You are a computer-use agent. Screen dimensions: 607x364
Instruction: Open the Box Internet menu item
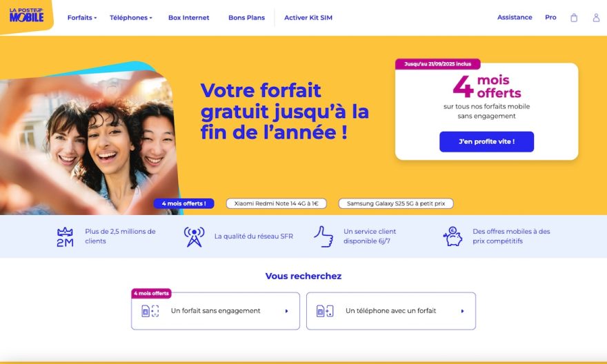(x=188, y=18)
